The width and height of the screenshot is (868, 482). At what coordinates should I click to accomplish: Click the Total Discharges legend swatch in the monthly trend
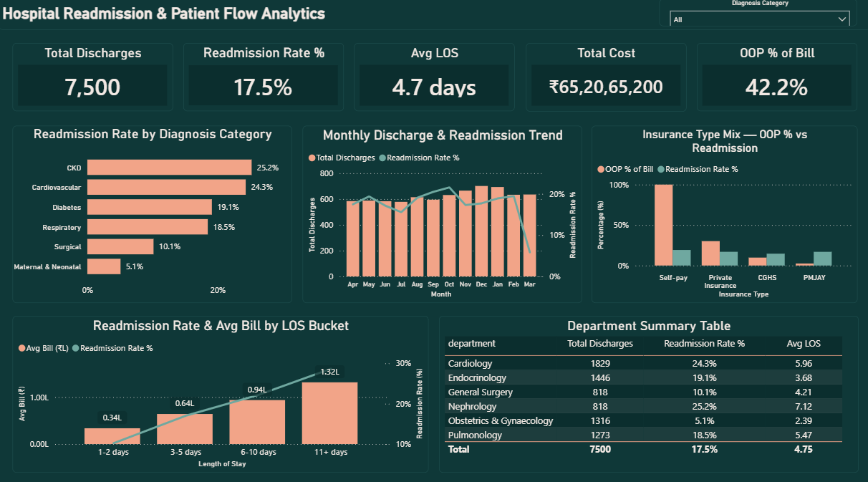click(312, 158)
